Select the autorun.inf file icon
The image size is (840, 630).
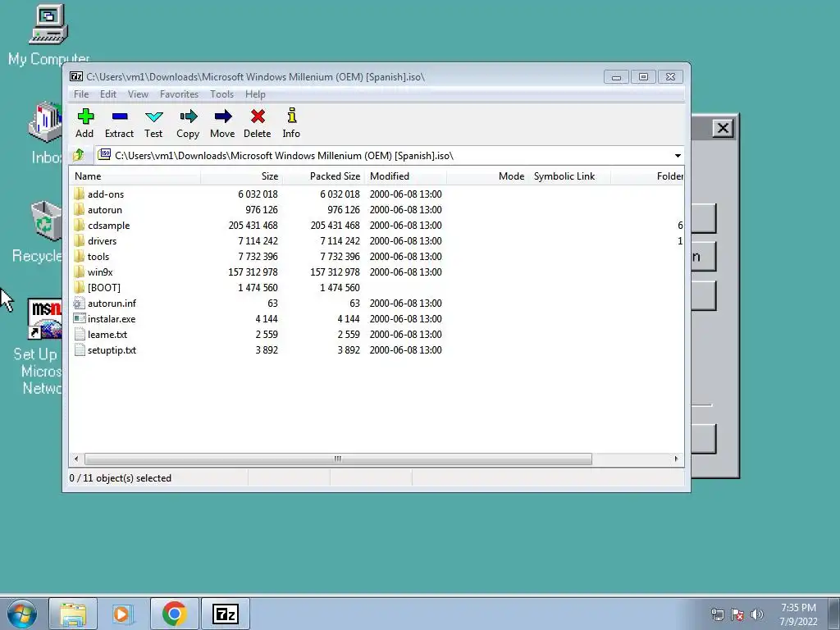coord(80,304)
